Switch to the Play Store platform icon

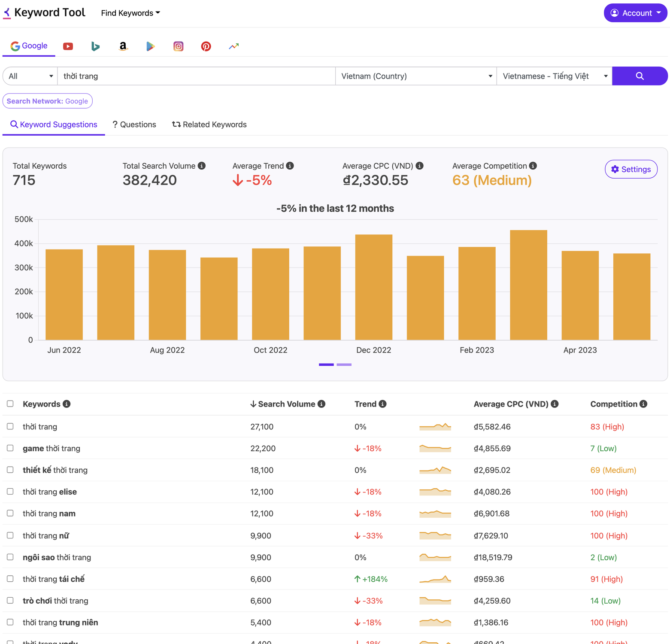click(x=151, y=46)
